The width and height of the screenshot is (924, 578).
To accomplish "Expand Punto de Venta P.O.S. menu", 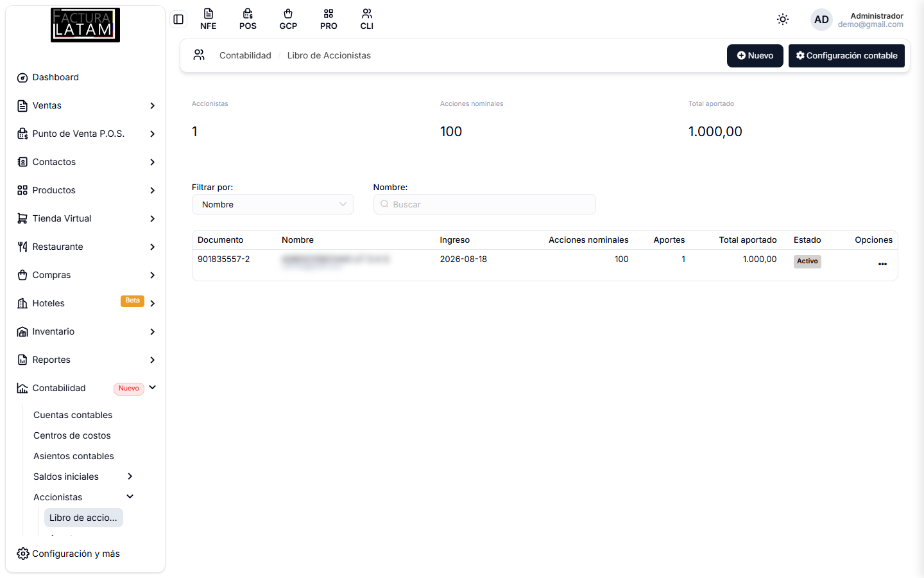I will click(x=85, y=134).
